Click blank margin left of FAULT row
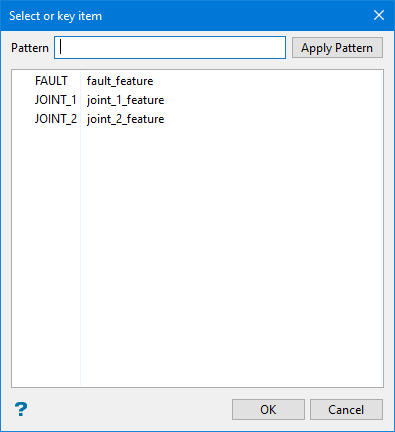 23,81
